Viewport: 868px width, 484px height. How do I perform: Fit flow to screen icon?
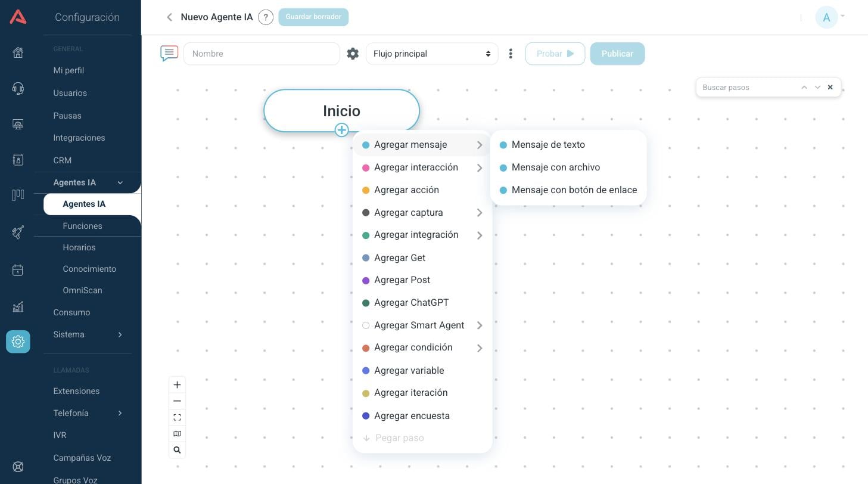click(x=177, y=417)
